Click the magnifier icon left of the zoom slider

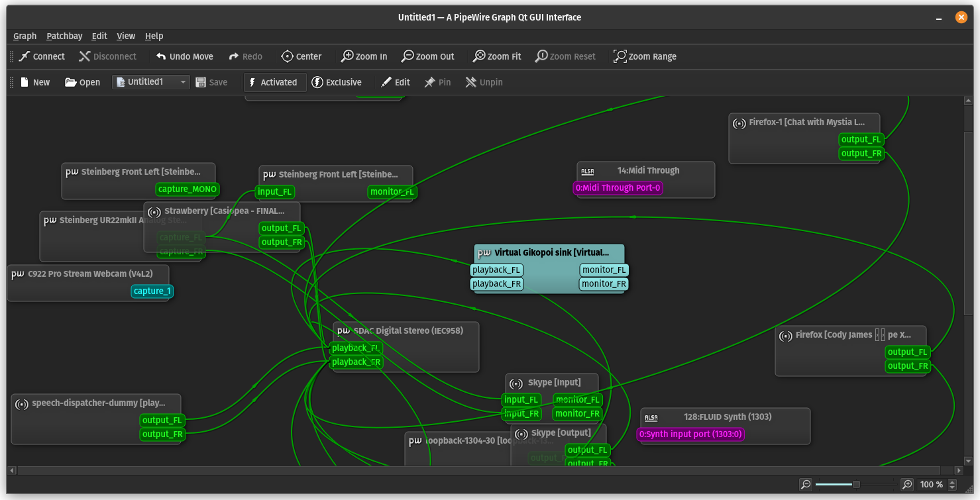805,485
